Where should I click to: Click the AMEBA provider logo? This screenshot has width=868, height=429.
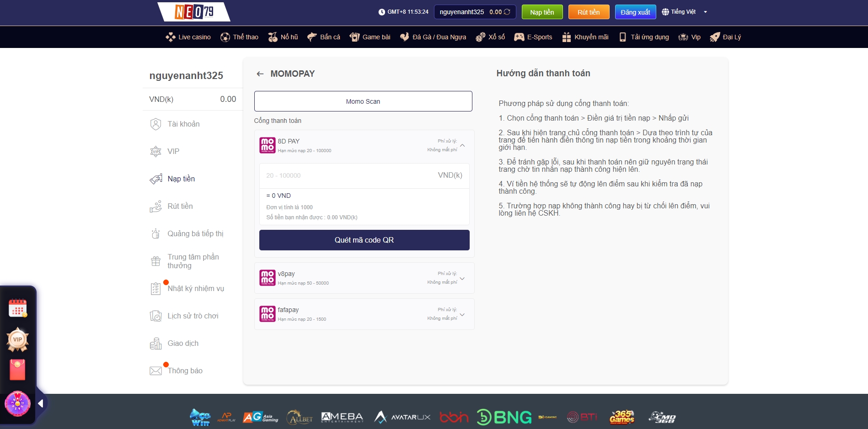tap(342, 417)
